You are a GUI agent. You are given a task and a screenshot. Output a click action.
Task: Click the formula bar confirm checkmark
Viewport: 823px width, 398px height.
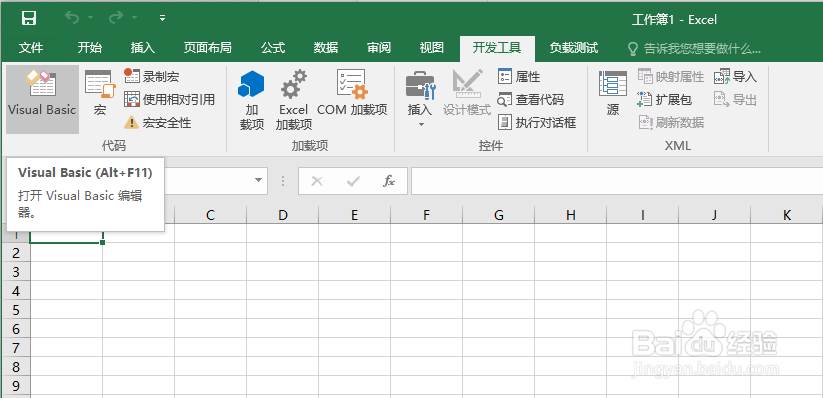pyautogui.click(x=353, y=181)
